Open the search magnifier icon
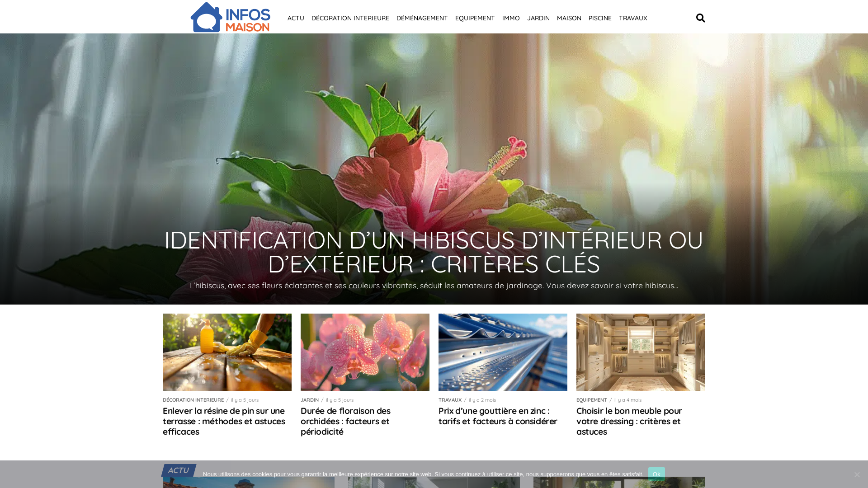This screenshot has height=488, width=868. coord(700,18)
